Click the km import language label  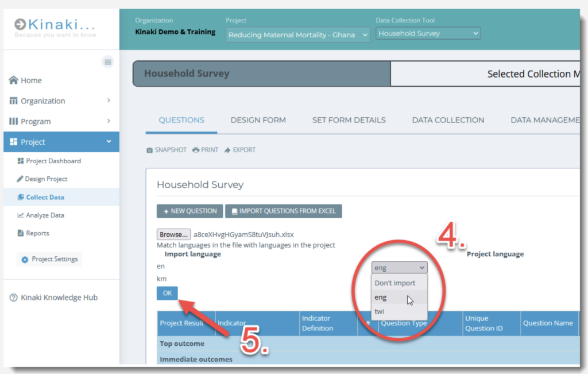161,279
